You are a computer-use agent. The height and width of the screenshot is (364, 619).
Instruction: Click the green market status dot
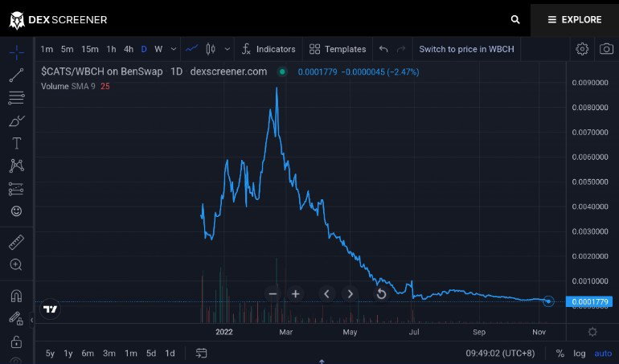[x=282, y=72]
